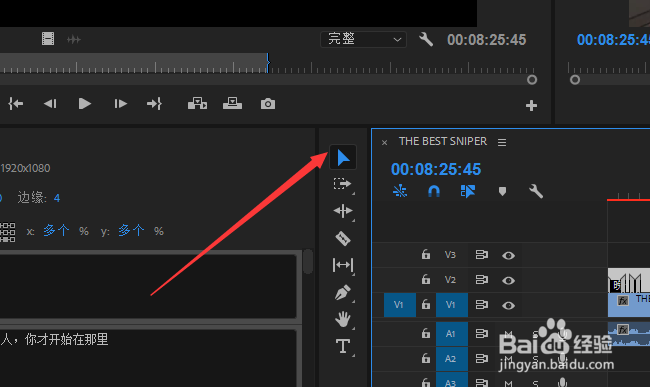Lock the A1 track

pos(426,333)
